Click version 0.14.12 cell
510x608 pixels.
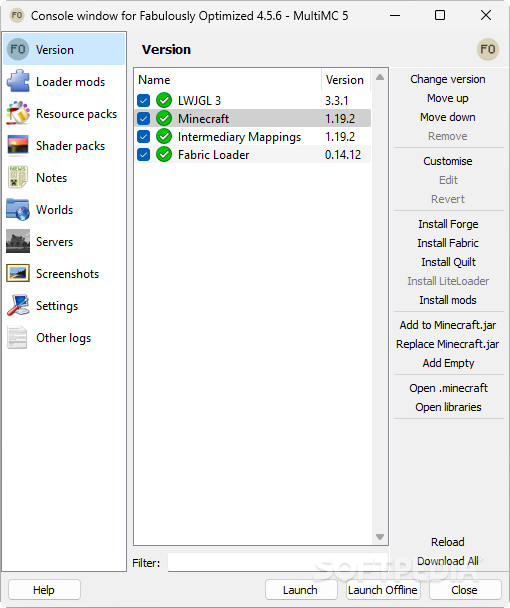[343, 155]
